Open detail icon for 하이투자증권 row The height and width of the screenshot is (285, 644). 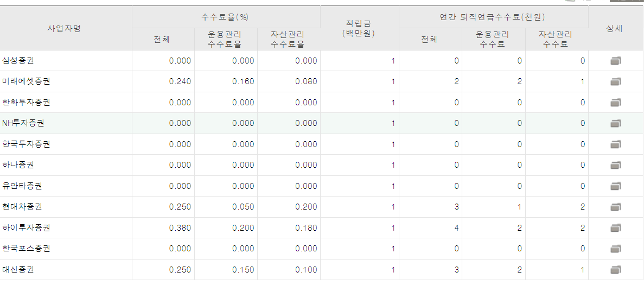615,229
